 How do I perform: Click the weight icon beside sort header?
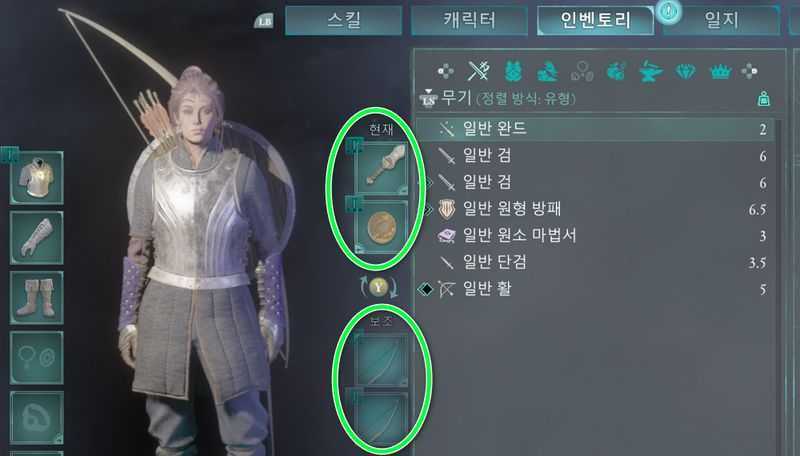tap(764, 98)
